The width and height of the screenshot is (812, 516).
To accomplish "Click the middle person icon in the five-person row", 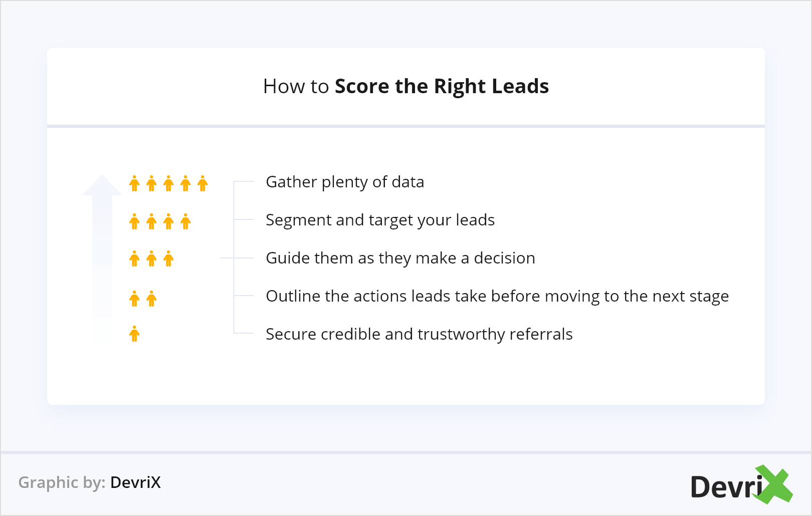I will click(168, 183).
